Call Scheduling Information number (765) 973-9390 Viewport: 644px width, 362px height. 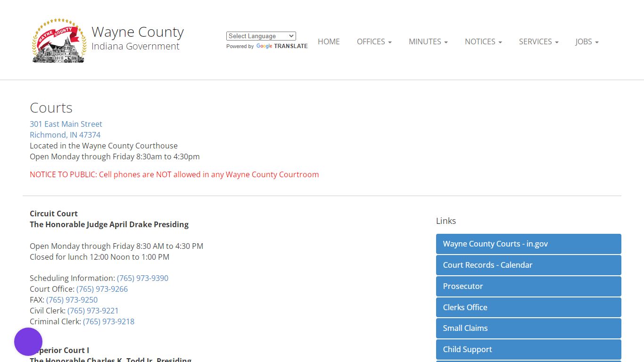point(142,278)
